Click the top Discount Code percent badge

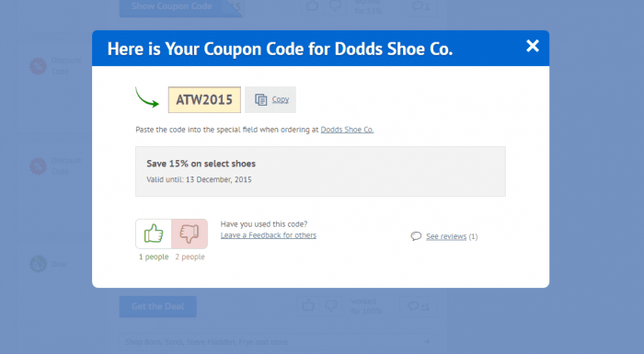39,66
